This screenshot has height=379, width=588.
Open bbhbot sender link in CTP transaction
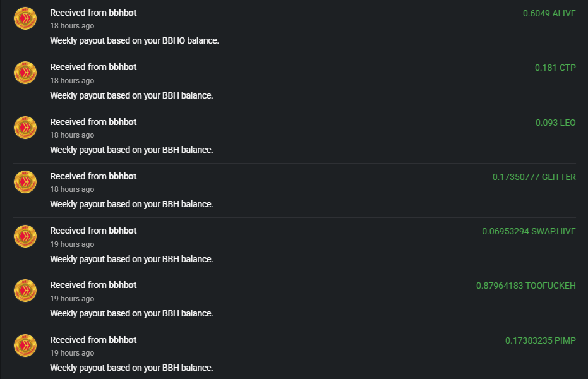[123, 67]
